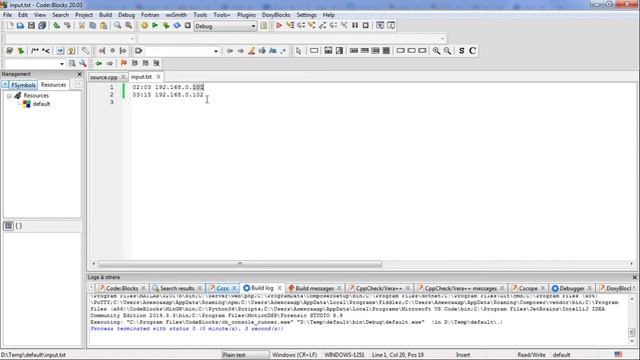Image resolution: width=640 pixels, height=360 pixels.
Task: Abort the build with the stop icon
Action: (188, 26)
